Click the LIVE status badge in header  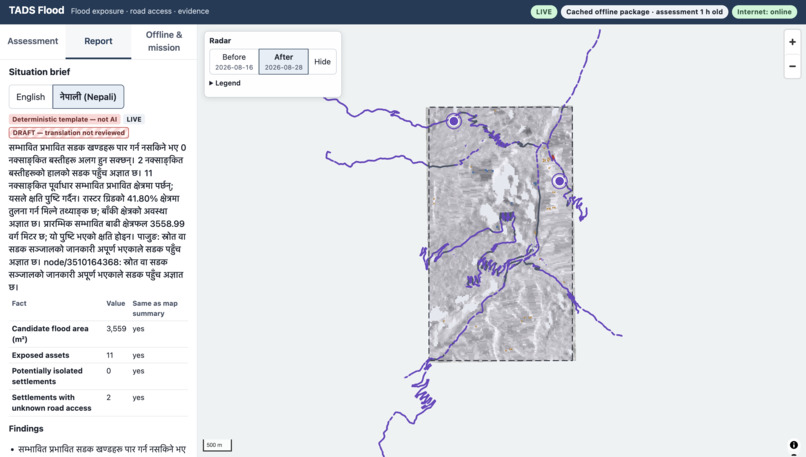pos(543,12)
